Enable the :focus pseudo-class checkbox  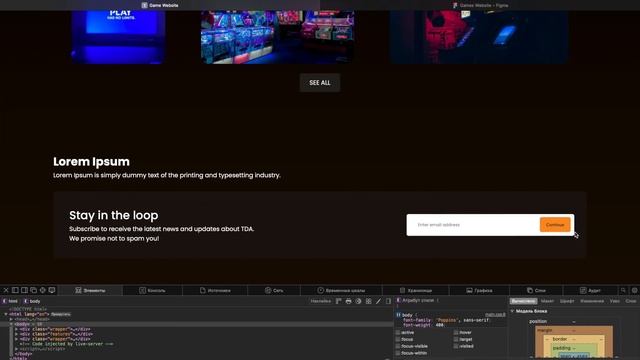[398, 339]
